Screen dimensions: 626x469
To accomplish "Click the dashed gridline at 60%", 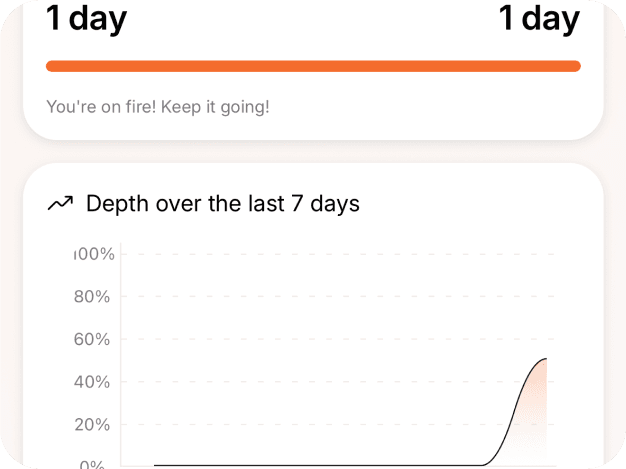I will [330, 339].
